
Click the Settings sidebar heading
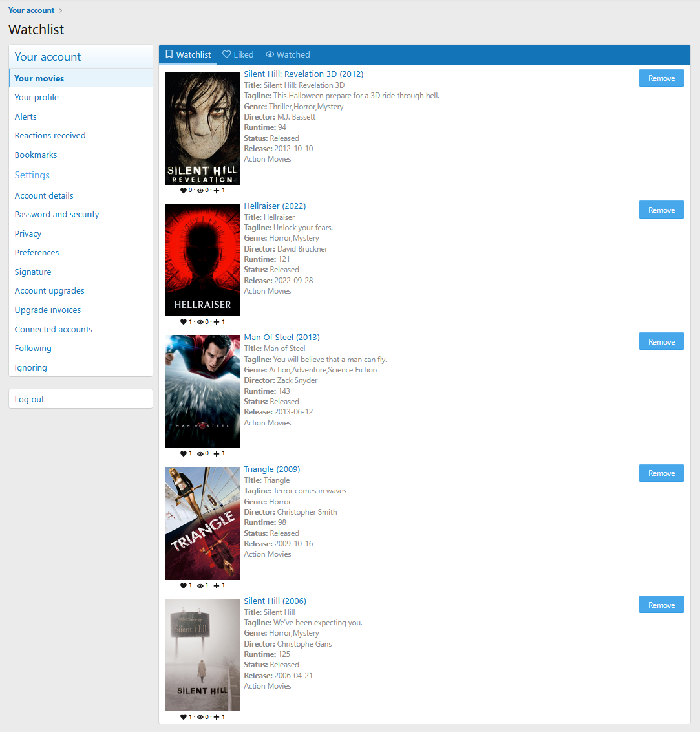[32, 175]
